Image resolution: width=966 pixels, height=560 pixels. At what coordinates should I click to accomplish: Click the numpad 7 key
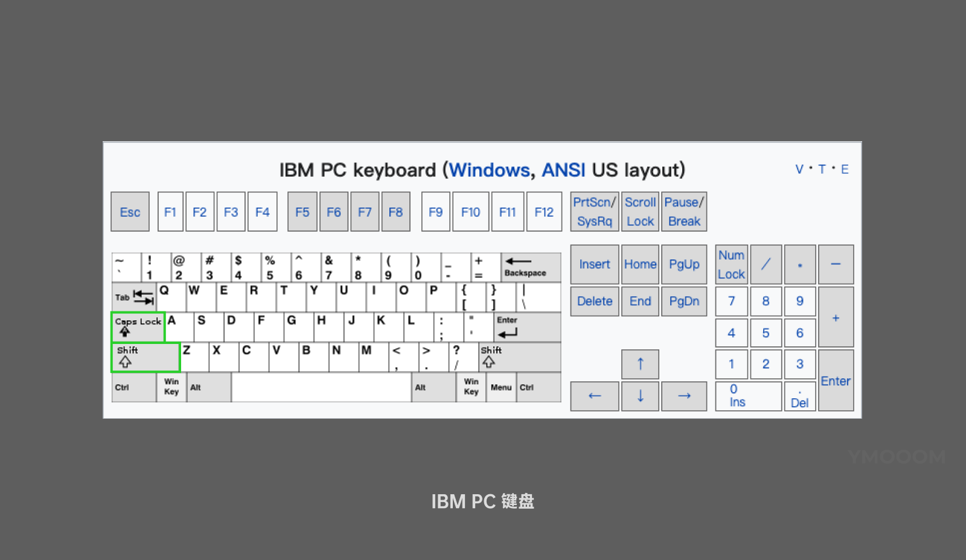(x=732, y=301)
